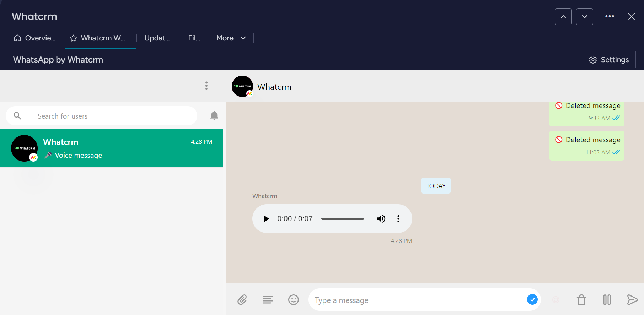The width and height of the screenshot is (644, 315).
Task: Open the emoji picker
Action: click(x=294, y=300)
